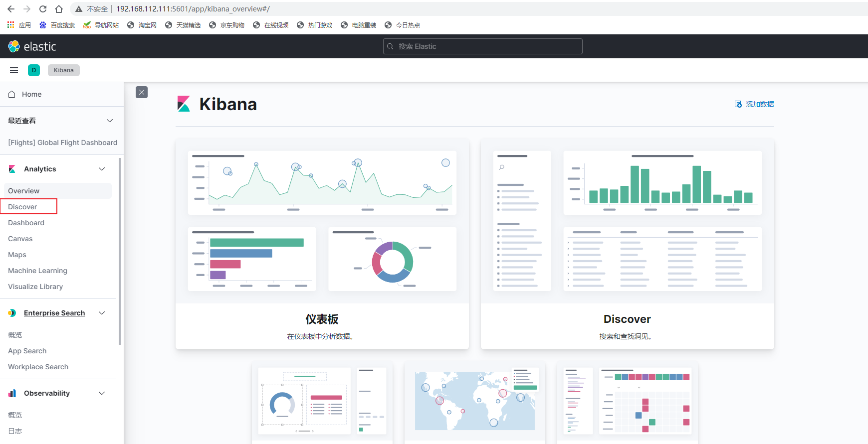This screenshot has height=444, width=868.
Task: Click the Analytics section icon
Action: point(12,169)
